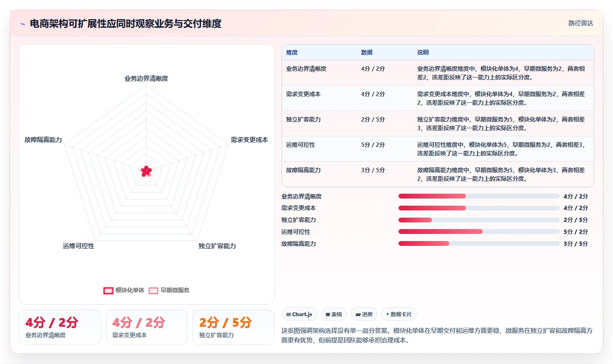Click radar axis label 业务边界清晰度
Image resolution: width=613 pixels, height=364 pixels.
click(146, 78)
